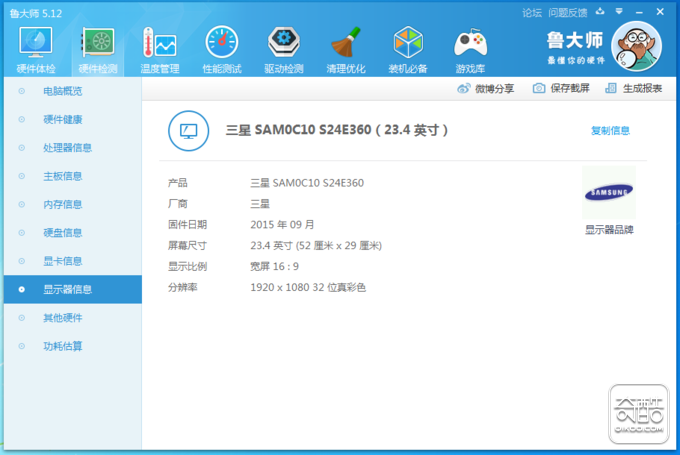The image size is (680, 455).
Task: Open the 论坛 forum link
Action: tap(532, 13)
